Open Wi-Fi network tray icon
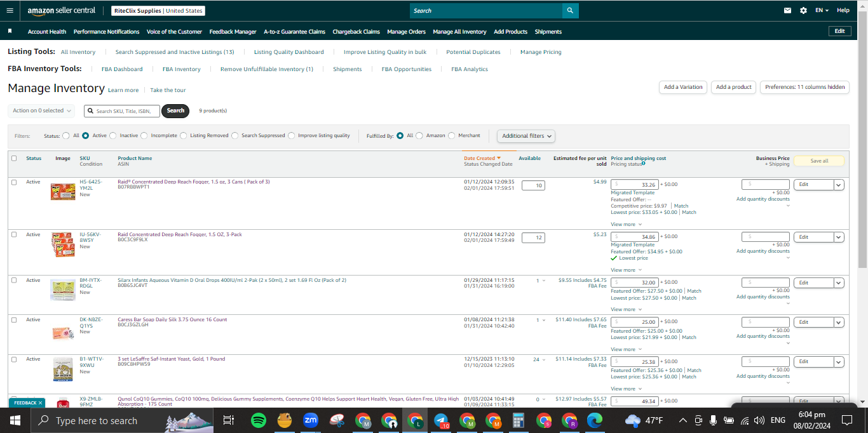Image resolution: width=868 pixels, height=433 pixels. [x=744, y=420]
